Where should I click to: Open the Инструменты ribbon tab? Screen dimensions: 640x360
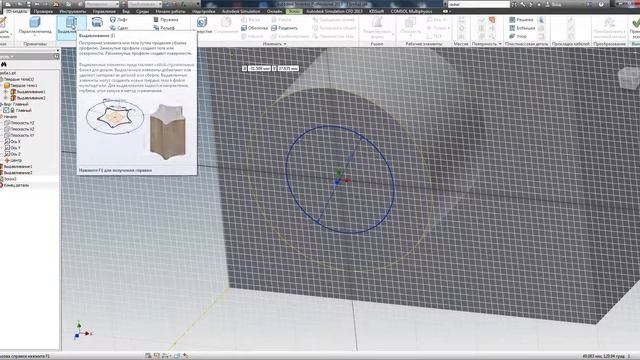coord(73,11)
